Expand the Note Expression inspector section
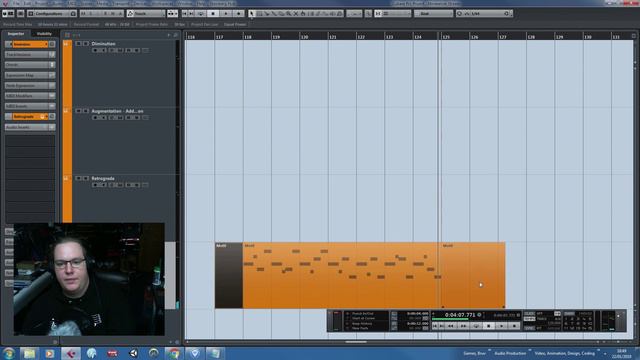Image resolution: width=640 pixels, height=360 pixels. [30, 85]
